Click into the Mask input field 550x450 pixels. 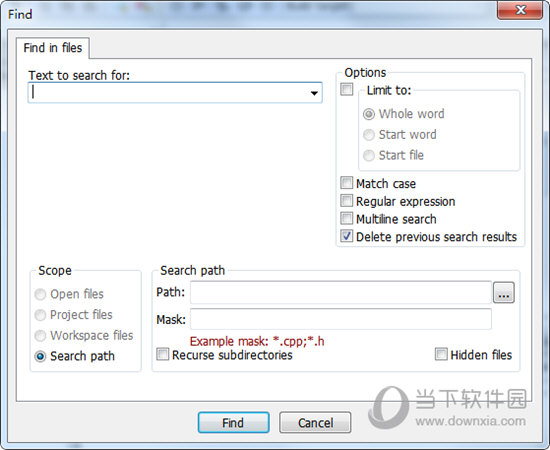click(x=341, y=319)
